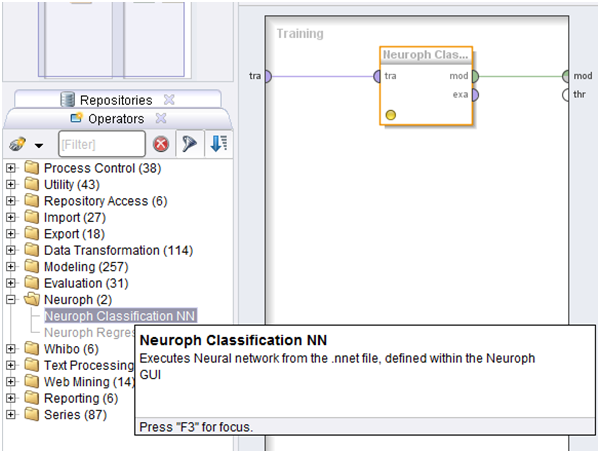The width and height of the screenshot is (600, 453).
Task: Click the blue sort arrow icon
Action: [x=218, y=145]
